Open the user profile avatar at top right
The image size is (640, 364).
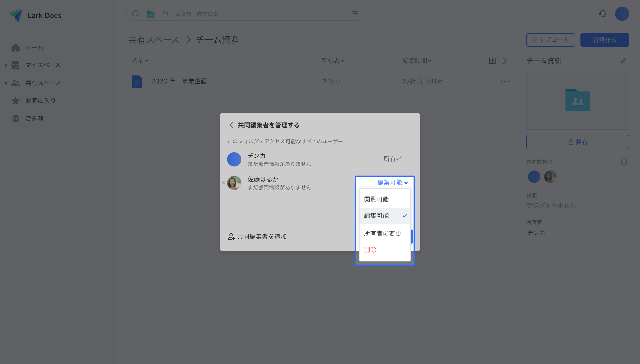pyautogui.click(x=622, y=14)
